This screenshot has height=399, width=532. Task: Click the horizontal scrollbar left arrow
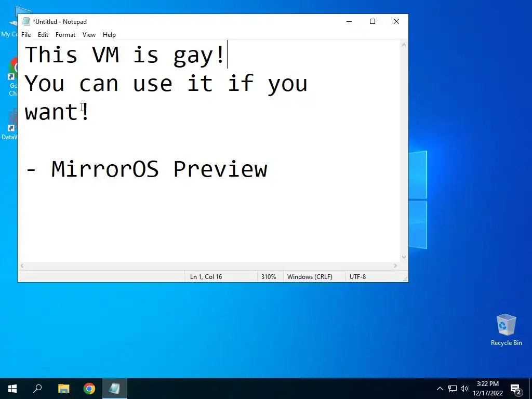(22, 266)
